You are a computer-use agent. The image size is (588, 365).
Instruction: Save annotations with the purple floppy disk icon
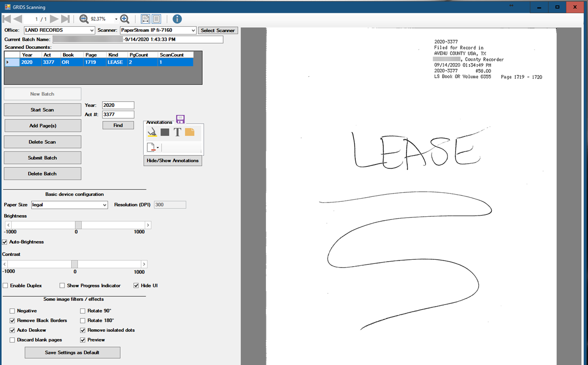click(181, 119)
